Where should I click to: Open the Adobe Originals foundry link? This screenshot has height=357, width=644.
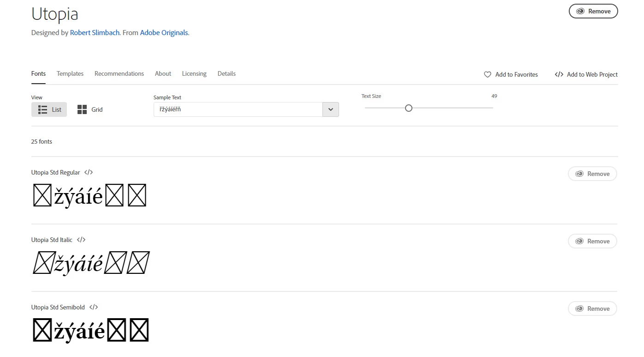(164, 33)
